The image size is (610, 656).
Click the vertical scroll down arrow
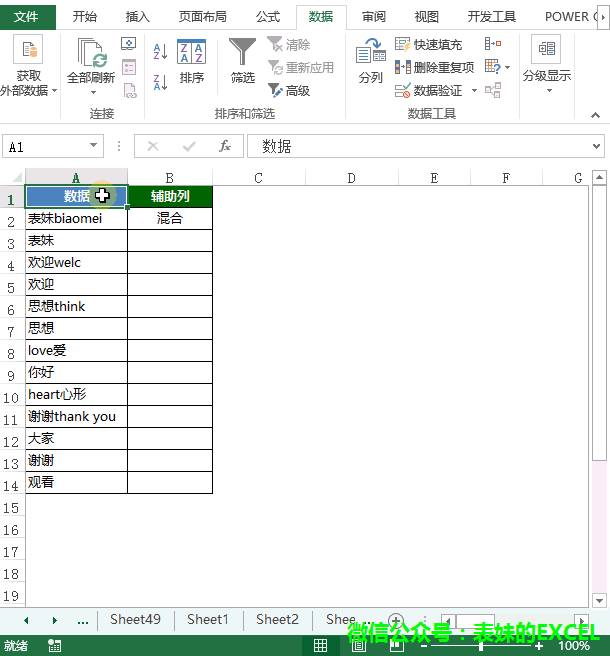point(599,601)
